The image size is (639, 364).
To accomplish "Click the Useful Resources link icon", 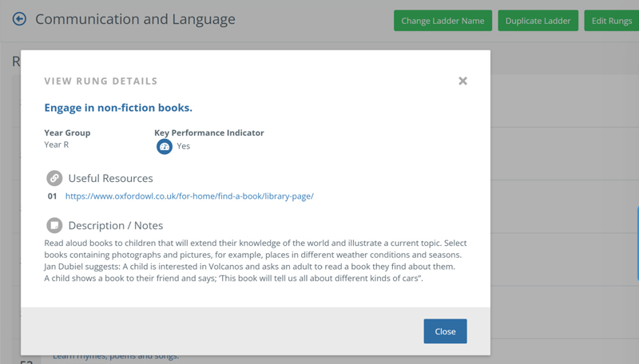I will click(54, 178).
